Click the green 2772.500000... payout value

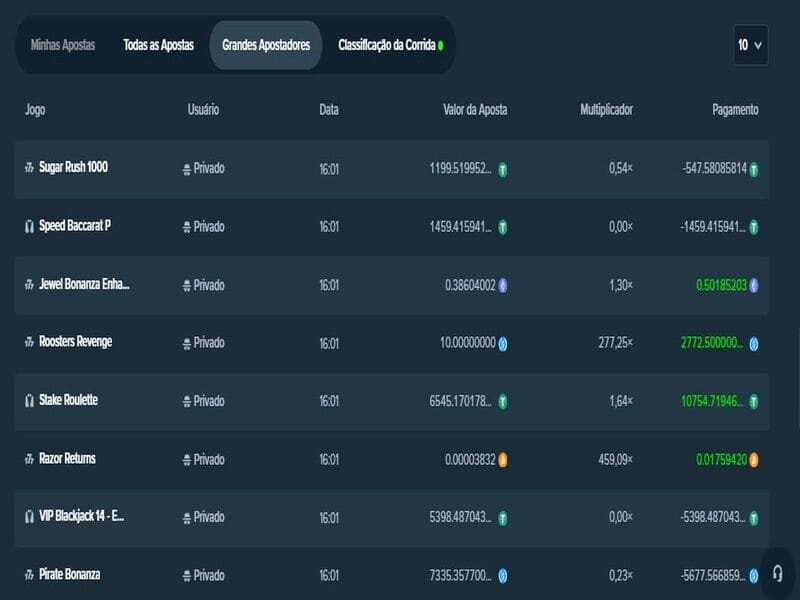[712, 342]
